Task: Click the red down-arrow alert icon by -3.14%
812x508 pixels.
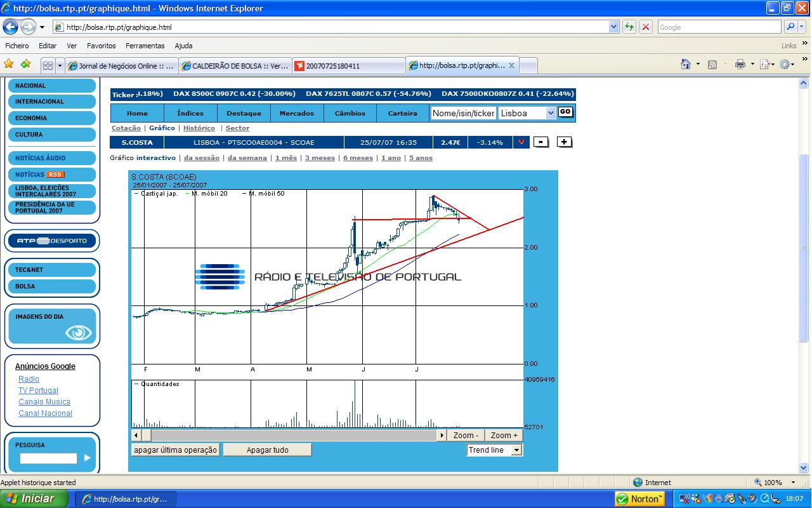Action: click(x=521, y=142)
